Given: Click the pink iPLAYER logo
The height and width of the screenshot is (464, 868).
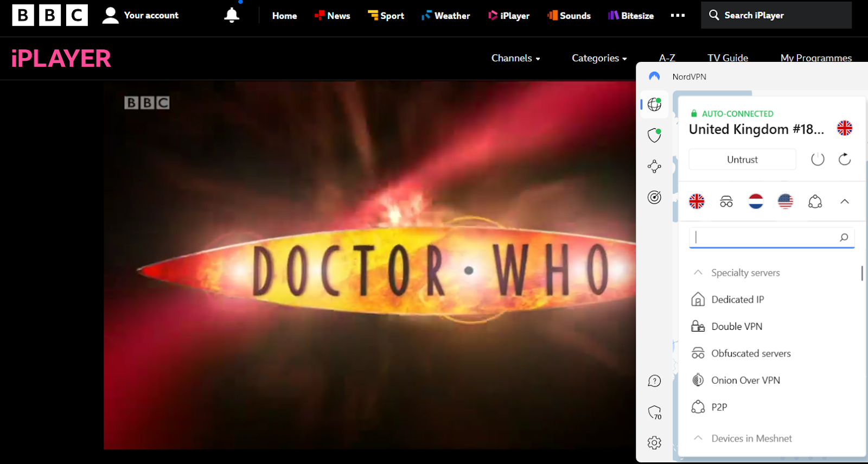Looking at the screenshot, I should click(x=61, y=59).
